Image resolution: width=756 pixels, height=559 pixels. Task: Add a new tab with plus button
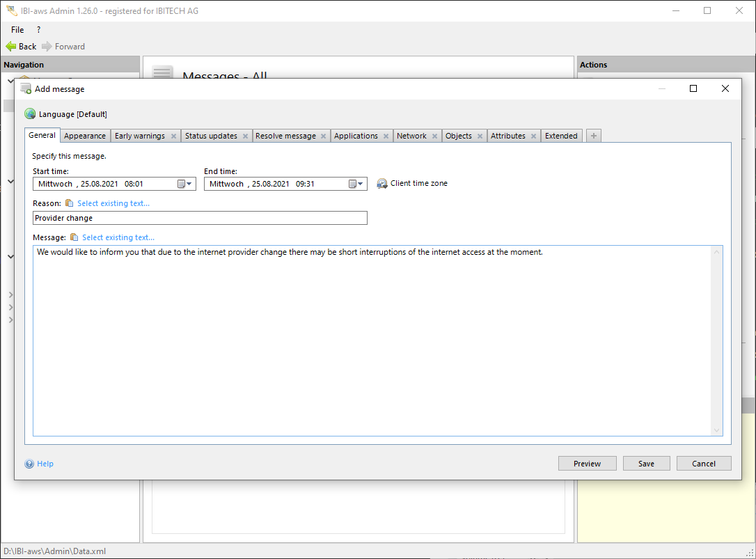click(x=593, y=136)
